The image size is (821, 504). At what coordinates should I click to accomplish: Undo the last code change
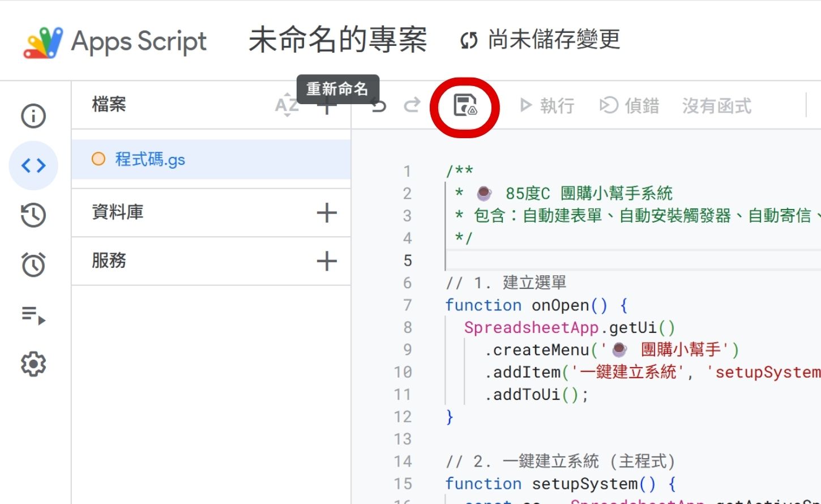tap(378, 105)
